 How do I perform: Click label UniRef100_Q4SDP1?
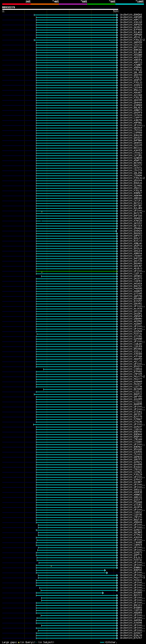[x=131, y=314]
